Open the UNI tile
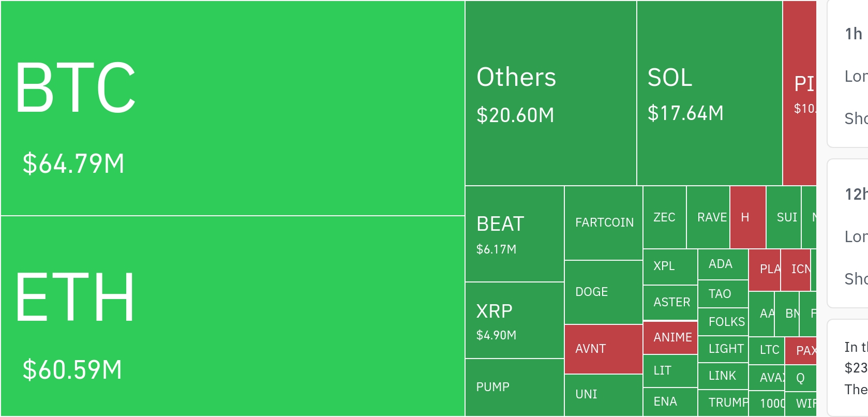This screenshot has height=417, width=868. [x=604, y=394]
